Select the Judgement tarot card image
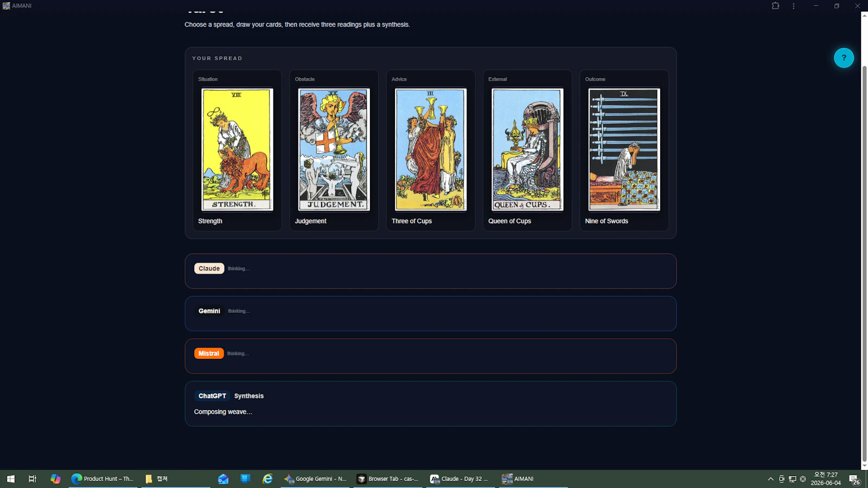 (334, 150)
